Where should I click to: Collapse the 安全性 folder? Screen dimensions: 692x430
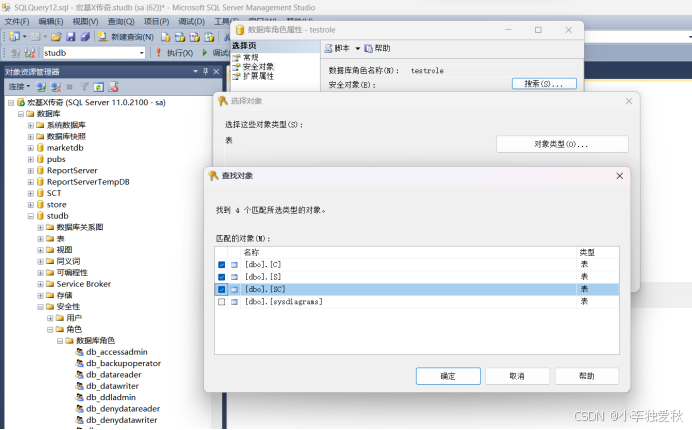coord(40,307)
